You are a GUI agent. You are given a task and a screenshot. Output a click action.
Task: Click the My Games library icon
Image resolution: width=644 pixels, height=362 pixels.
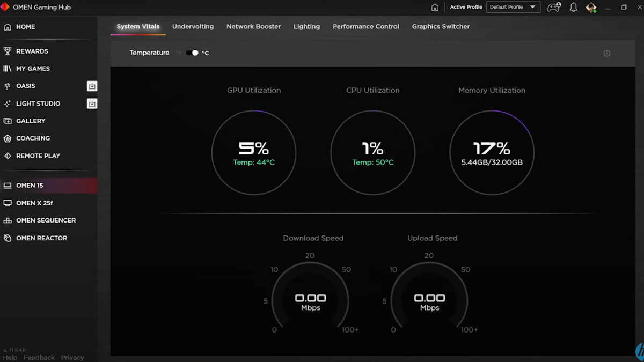(8, 69)
